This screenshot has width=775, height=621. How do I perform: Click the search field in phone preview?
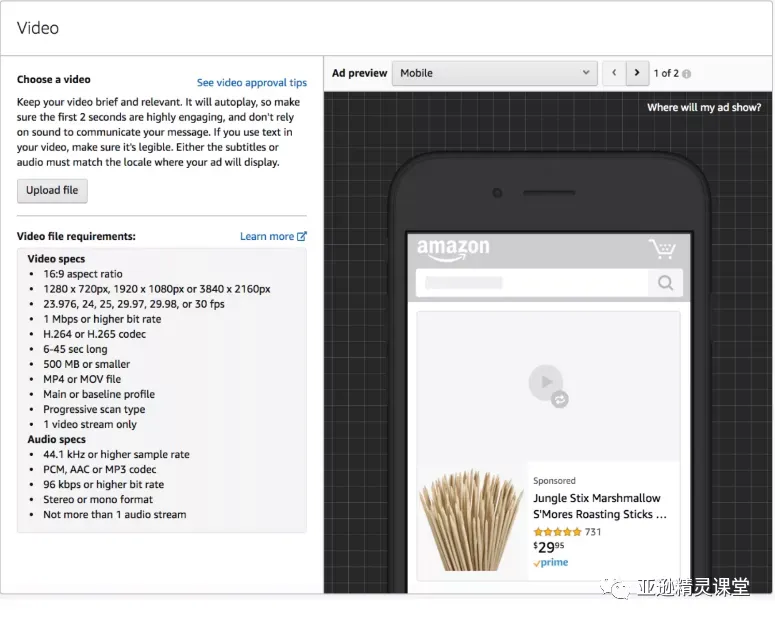tap(532, 283)
